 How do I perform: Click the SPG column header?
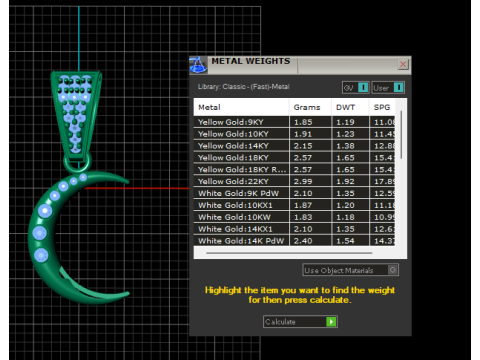382,107
